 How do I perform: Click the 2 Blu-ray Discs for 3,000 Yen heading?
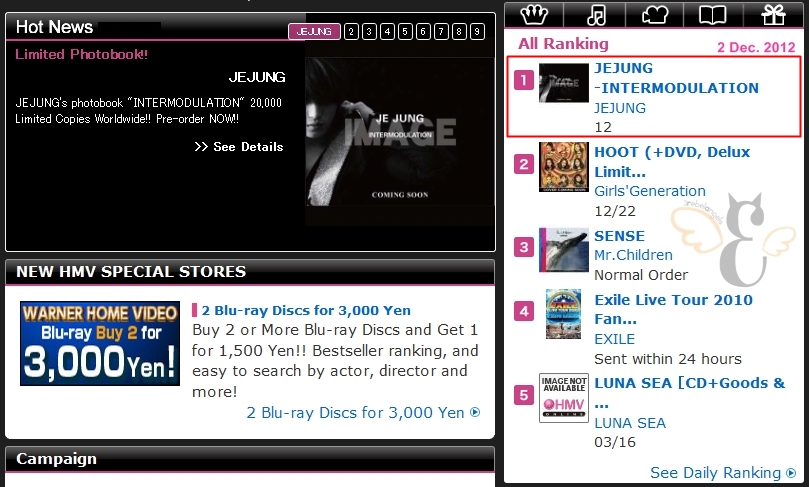point(306,311)
